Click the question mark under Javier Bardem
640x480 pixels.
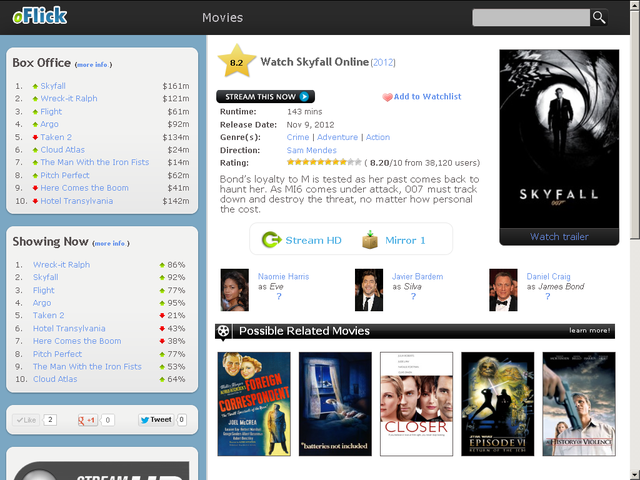click(413, 296)
